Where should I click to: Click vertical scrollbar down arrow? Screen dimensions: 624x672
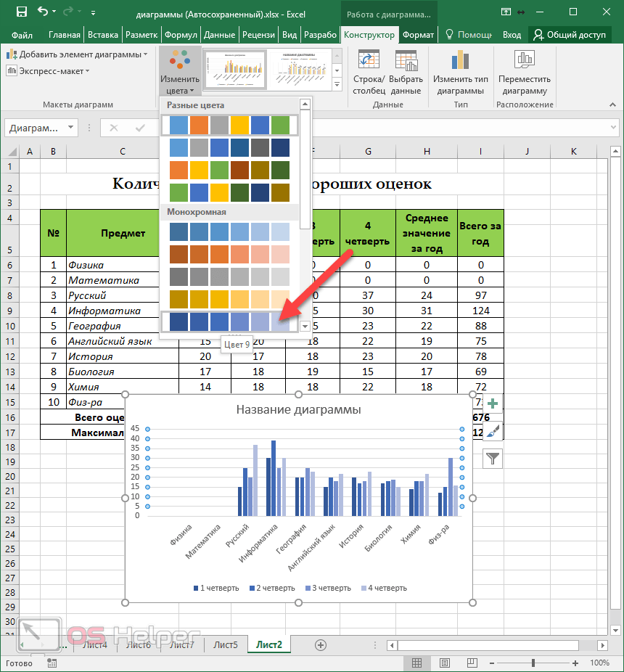tap(615, 631)
